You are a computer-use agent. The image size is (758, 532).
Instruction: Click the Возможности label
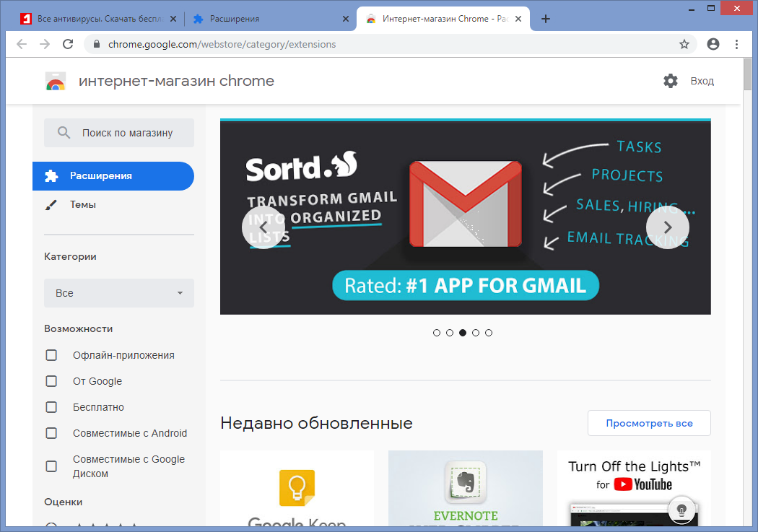coord(78,329)
